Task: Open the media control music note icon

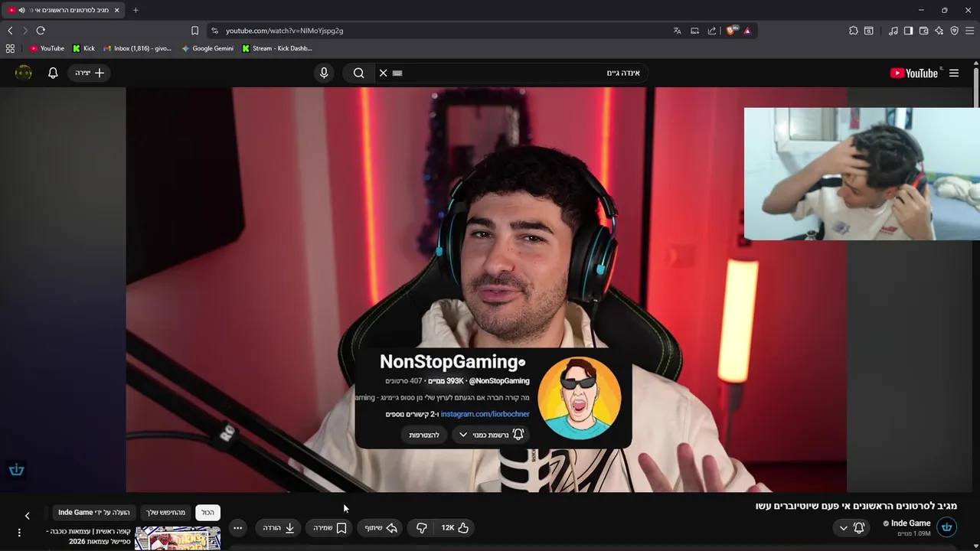Action: tap(893, 31)
